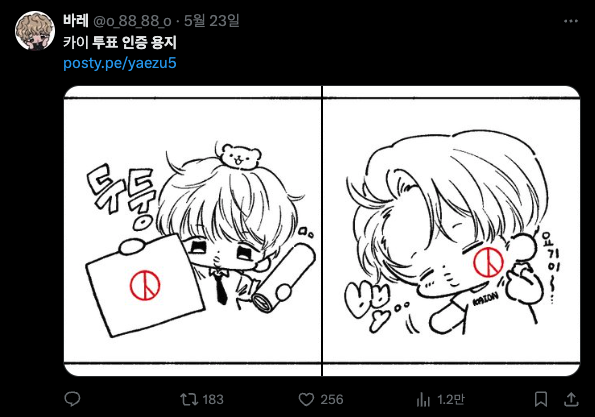The width and height of the screenshot is (595, 417).
Task: Click the 256 likes count
Action: (332, 400)
